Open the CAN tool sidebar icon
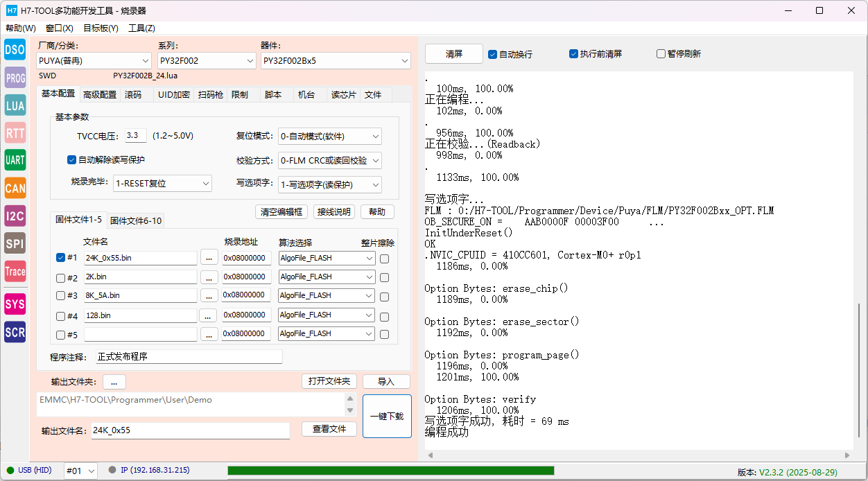Image resolution: width=868 pixels, height=481 pixels. coord(15,188)
